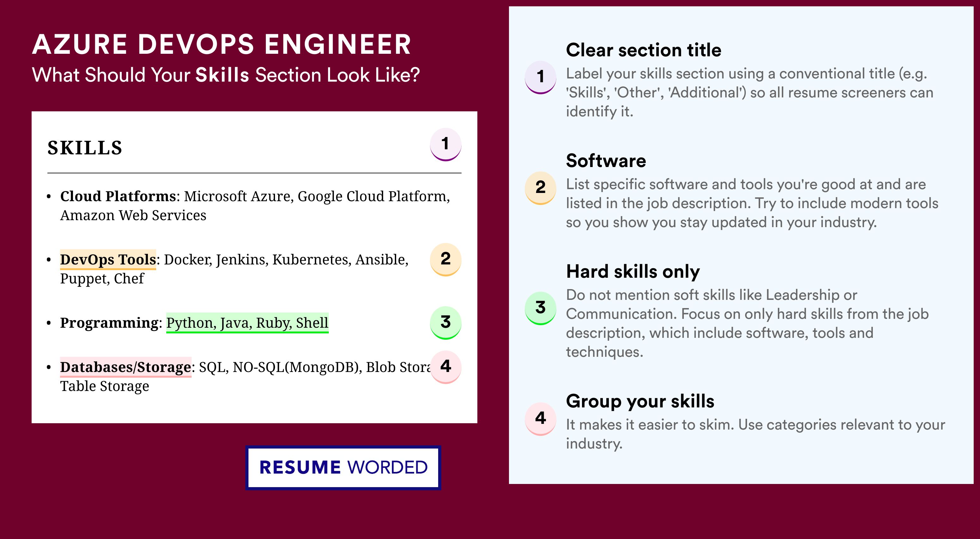Click the Resume Worded logo
Viewport: 980px width, 539px height.
(x=343, y=468)
